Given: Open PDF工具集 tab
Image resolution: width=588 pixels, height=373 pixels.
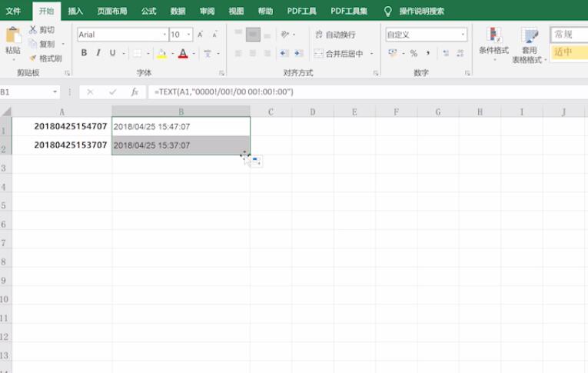Looking at the screenshot, I should click(349, 11).
